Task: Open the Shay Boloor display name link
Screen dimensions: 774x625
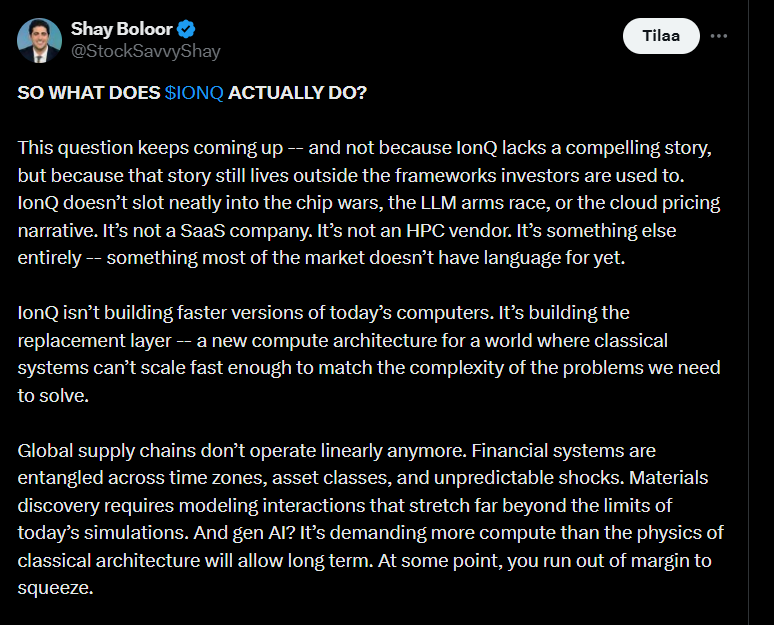Action: [x=119, y=28]
